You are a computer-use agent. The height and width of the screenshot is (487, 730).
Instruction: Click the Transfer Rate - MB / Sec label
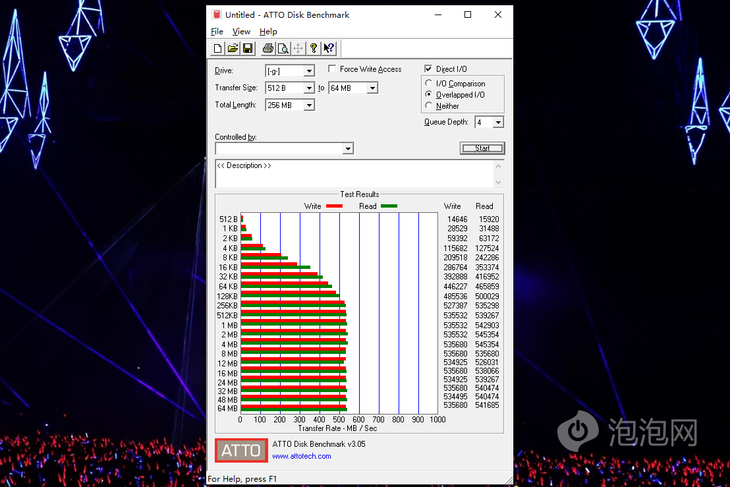(338, 428)
